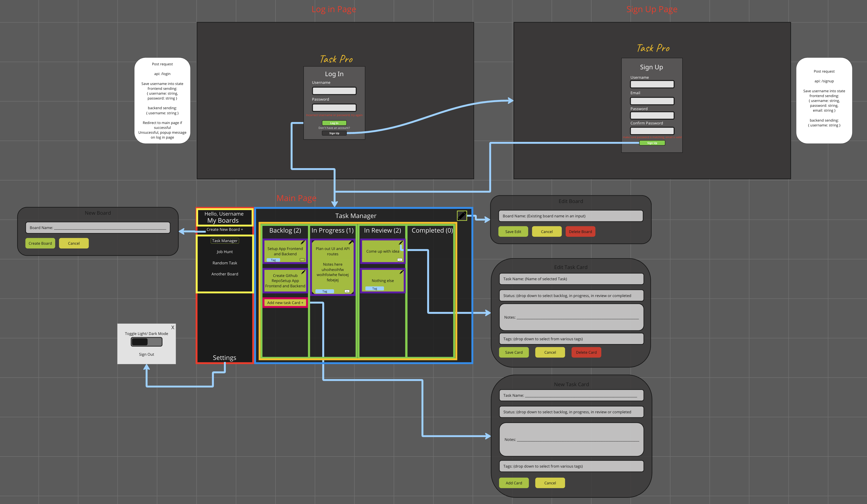Select the Another Board sidebar entry
867x504 pixels.
(x=225, y=274)
